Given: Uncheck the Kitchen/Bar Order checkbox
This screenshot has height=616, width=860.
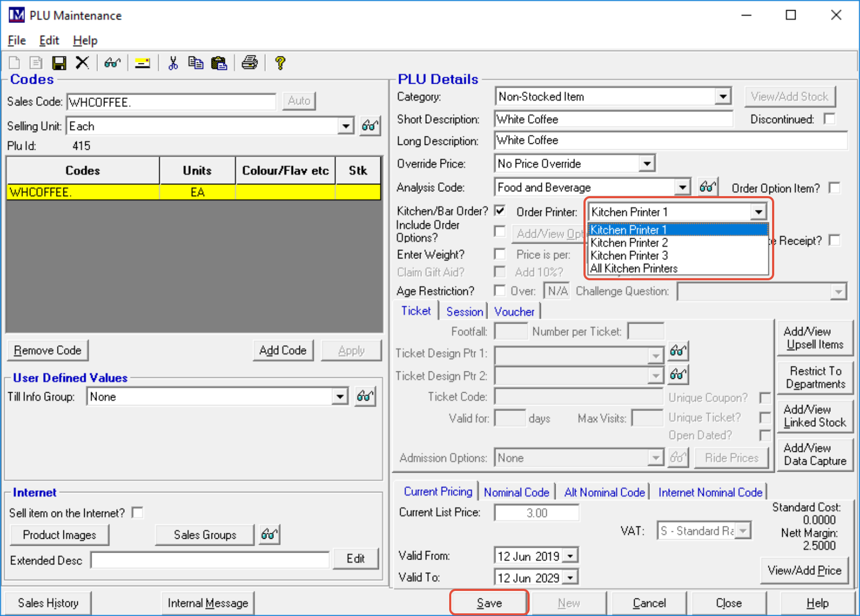Looking at the screenshot, I should pos(500,211).
